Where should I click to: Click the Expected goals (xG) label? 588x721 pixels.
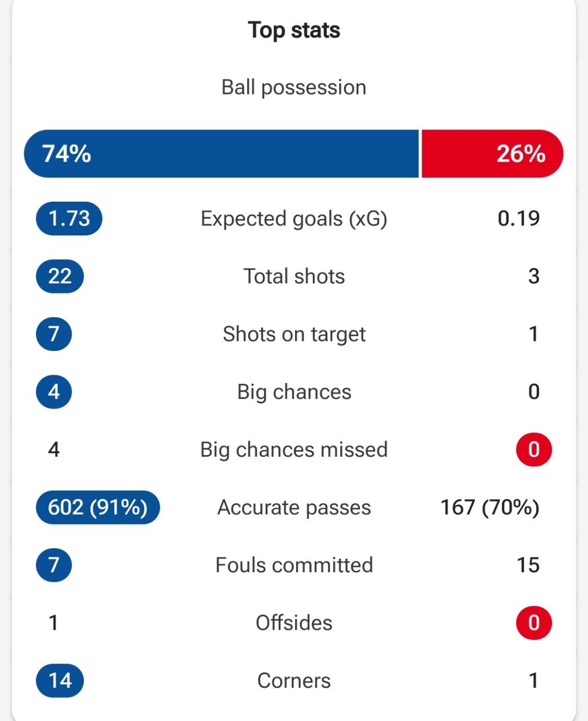click(x=294, y=219)
